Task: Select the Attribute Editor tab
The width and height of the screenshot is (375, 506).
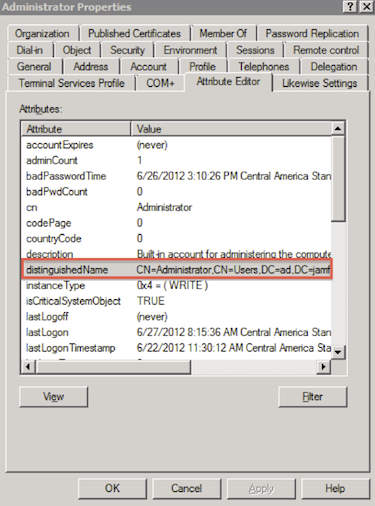Action: (228, 82)
